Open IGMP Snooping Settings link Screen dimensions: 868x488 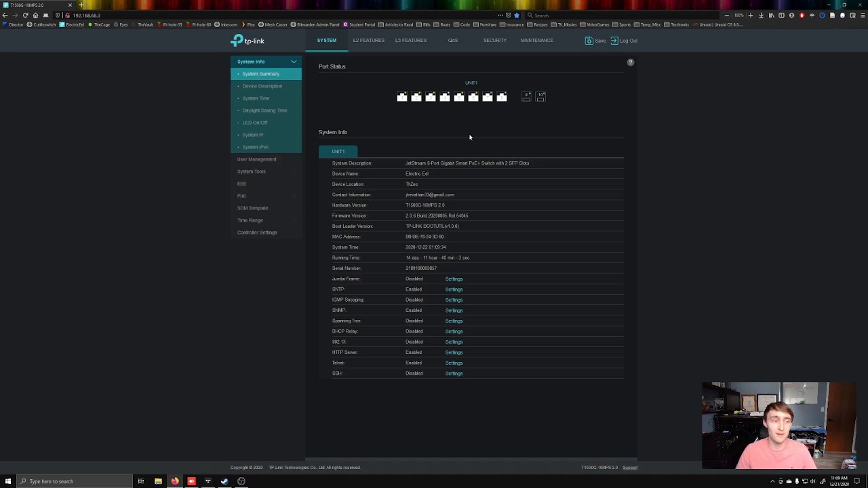click(x=454, y=300)
